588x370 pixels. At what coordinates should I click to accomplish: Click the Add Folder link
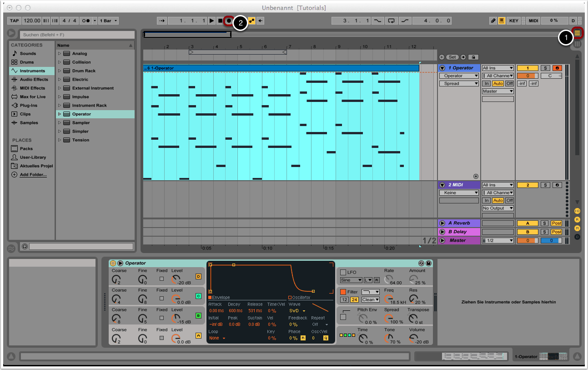click(x=33, y=175)
